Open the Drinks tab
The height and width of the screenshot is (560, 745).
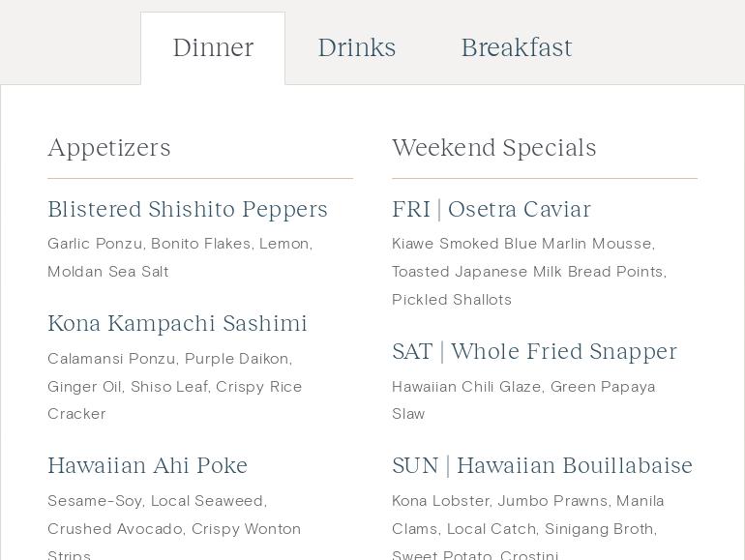(357, 47)
